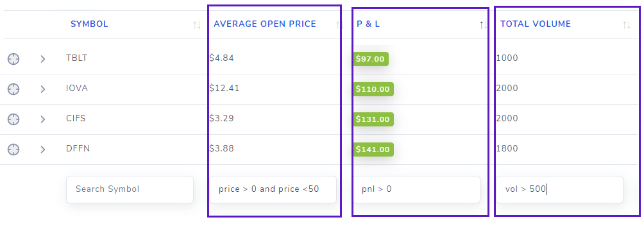Click the crosshair icon for DFFN
Viewport: 644px width, 231px height.
click(x=13, y=150)
